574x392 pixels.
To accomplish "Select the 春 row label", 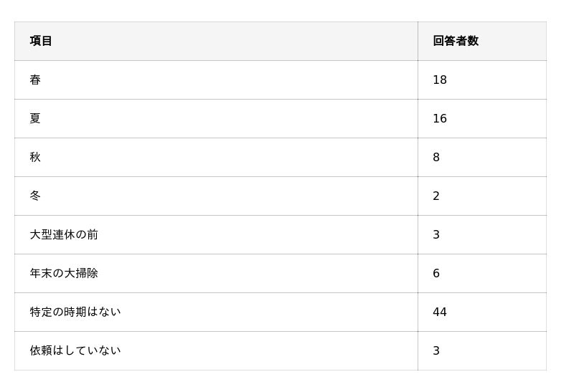I will pyautogui.click(x=35, y=80).
